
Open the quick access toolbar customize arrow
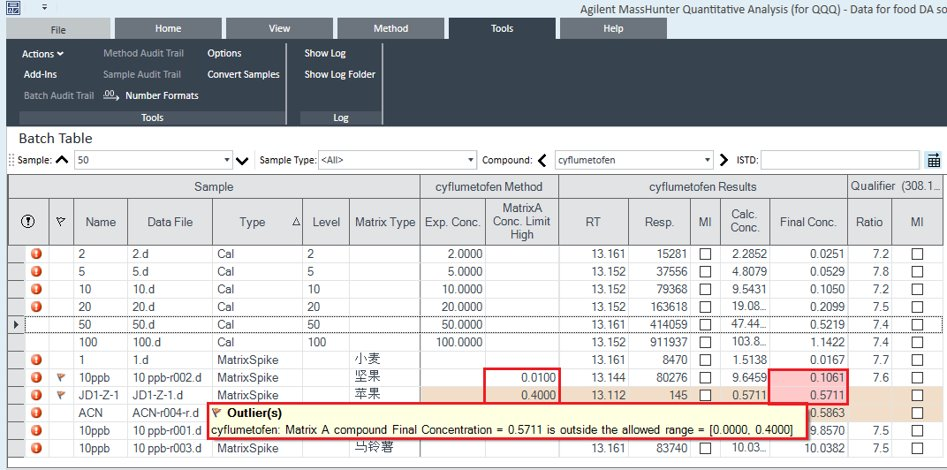[45, 8]
